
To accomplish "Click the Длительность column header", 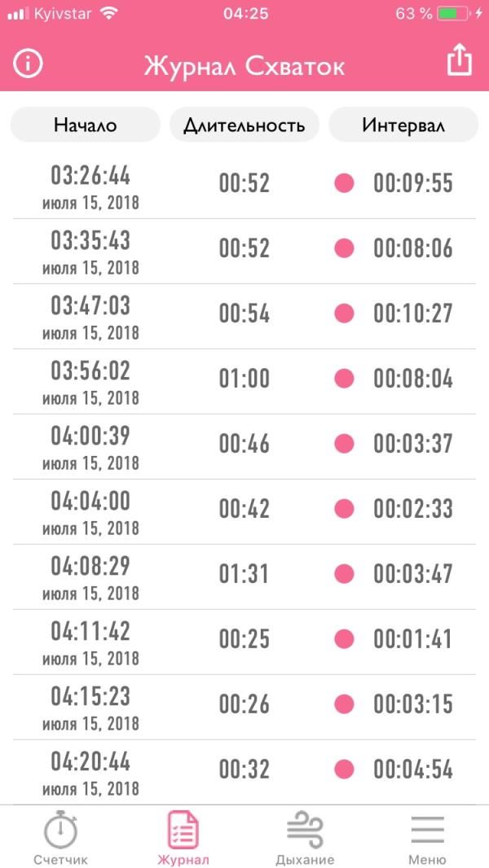I will pos(244,125).
